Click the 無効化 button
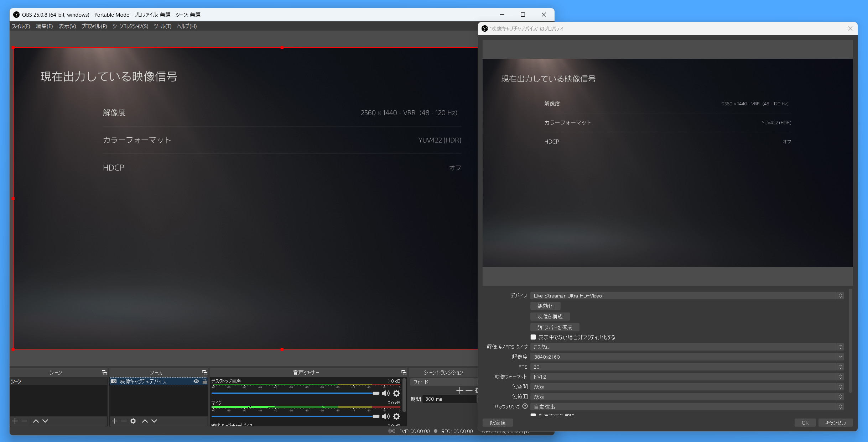The width and height of the screenshot is (868, 442). (545, 306)
